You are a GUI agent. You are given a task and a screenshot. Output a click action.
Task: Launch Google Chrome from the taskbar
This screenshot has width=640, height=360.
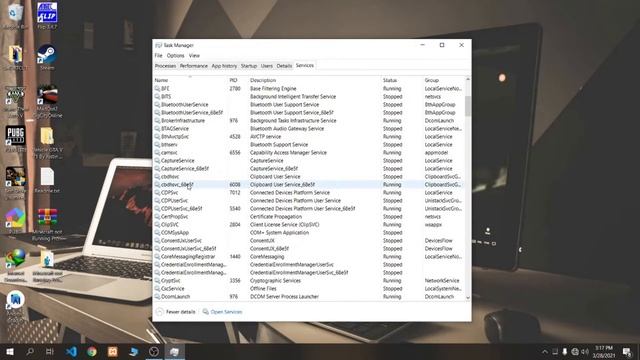(x=92, y=351)
